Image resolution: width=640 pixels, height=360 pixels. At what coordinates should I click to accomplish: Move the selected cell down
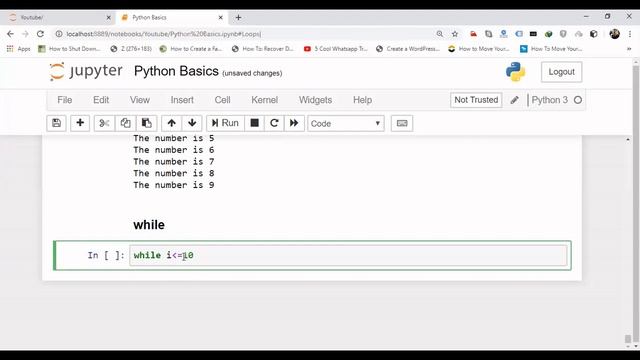(192, 123)
